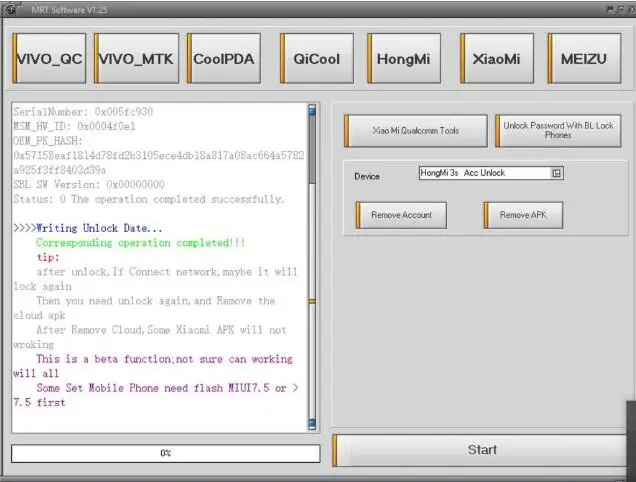Click 'Corresponding operation completed!!!' log line
This screenshot has width=636, height=482.
coord(141,243)
